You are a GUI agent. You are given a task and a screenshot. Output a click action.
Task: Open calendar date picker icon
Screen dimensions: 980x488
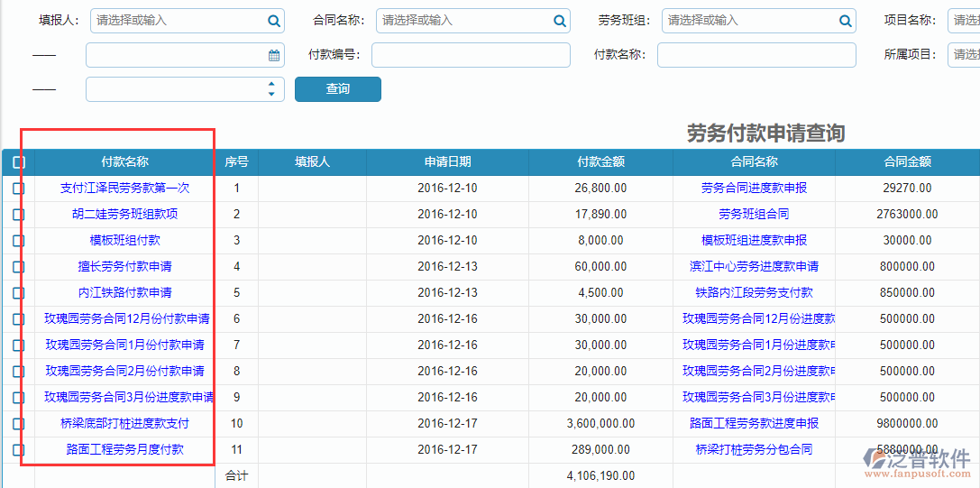274,56
